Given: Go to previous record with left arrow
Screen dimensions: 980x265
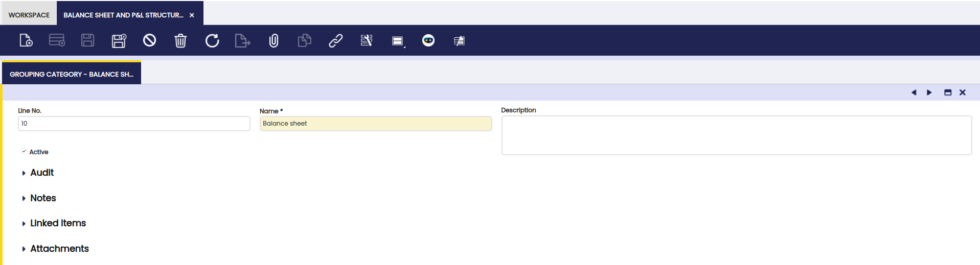Looking at the screenshot, I should (x=914, y=92).
